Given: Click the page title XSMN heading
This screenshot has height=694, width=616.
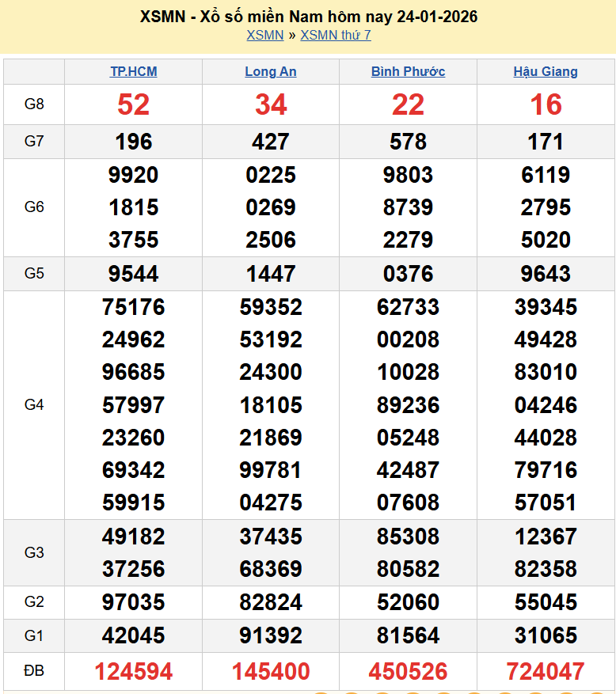Looking at the screenshot, I should [308, 17].
